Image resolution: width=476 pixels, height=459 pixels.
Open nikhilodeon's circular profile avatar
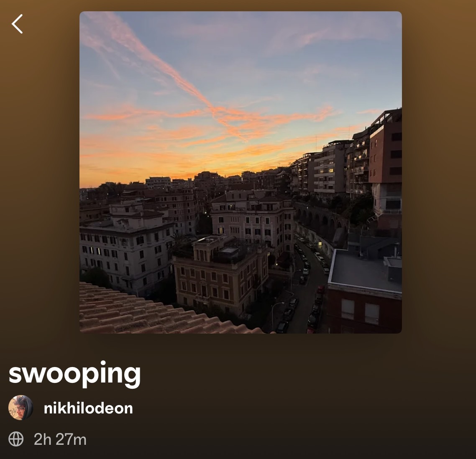pyautogui.click(x=20, y=408)
